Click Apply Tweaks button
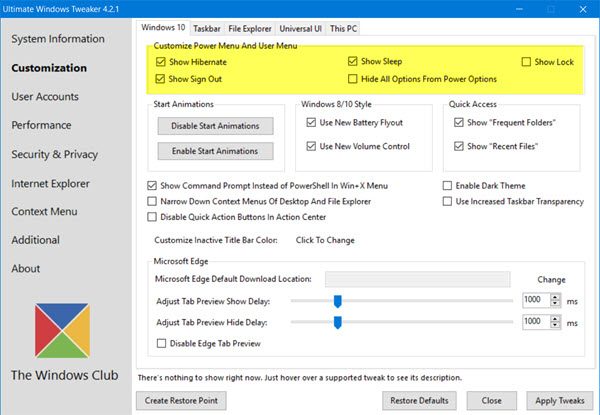The height and width of the screenshot is (415, 600). tap(560, 400)
